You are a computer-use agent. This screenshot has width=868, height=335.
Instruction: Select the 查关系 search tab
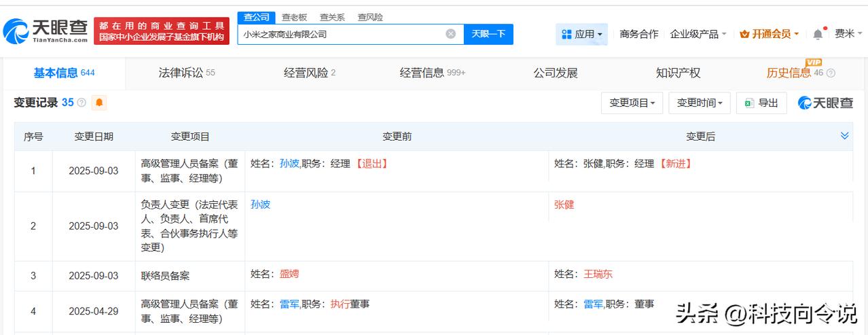pyautogui.click(x=332, y=17)
